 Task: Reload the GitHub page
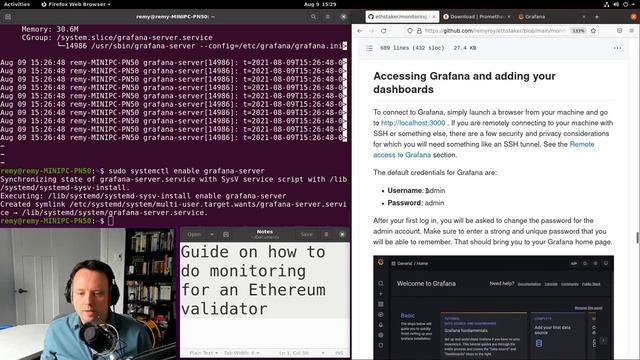pyautogui.click(x=384, y=31)
